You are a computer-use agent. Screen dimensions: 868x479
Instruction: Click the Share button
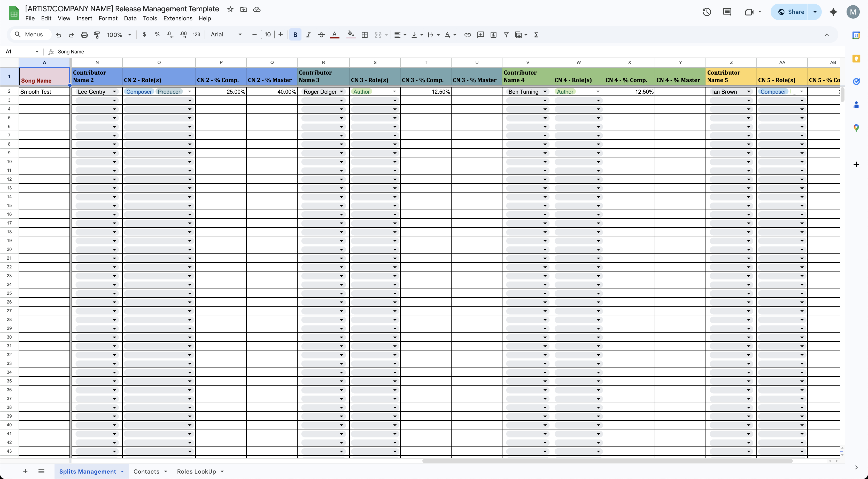pos(791,12)
